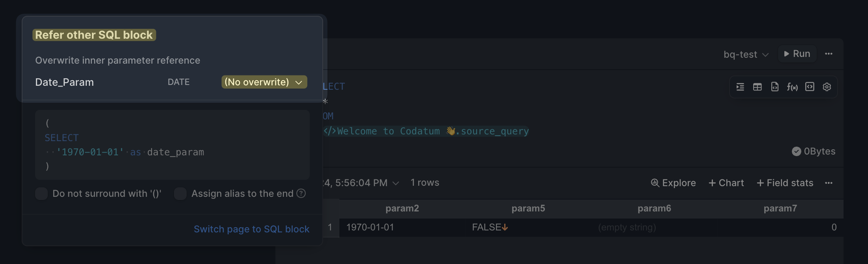Open the f(x) function parameter icon
The width and height of the screenshot is (868, 264).
792,87
